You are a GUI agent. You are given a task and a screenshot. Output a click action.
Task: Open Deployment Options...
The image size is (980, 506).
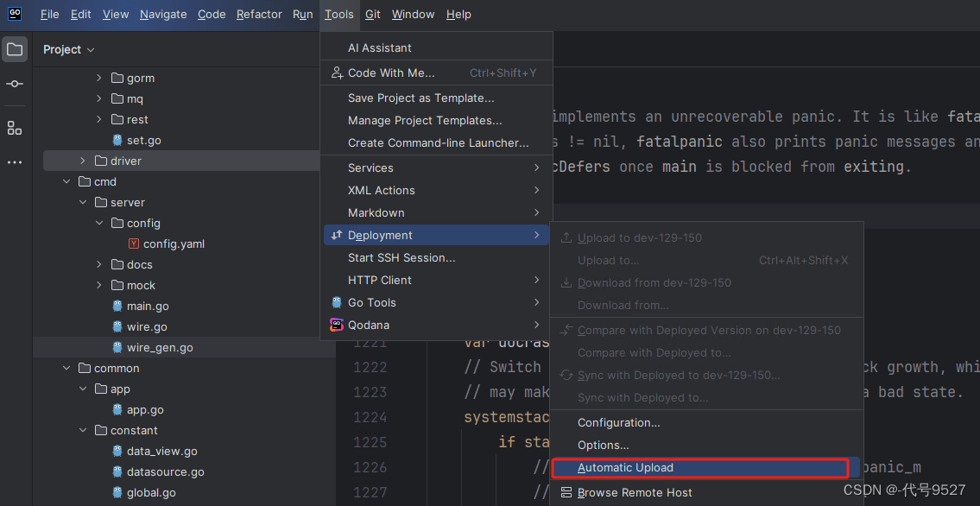pos(706,446)
